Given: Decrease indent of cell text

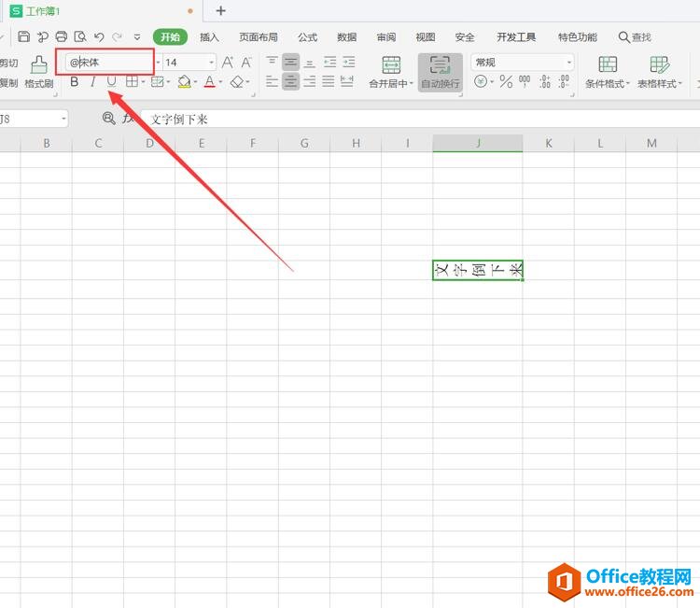Looking at the screenshot, I should tap(329, 62).
